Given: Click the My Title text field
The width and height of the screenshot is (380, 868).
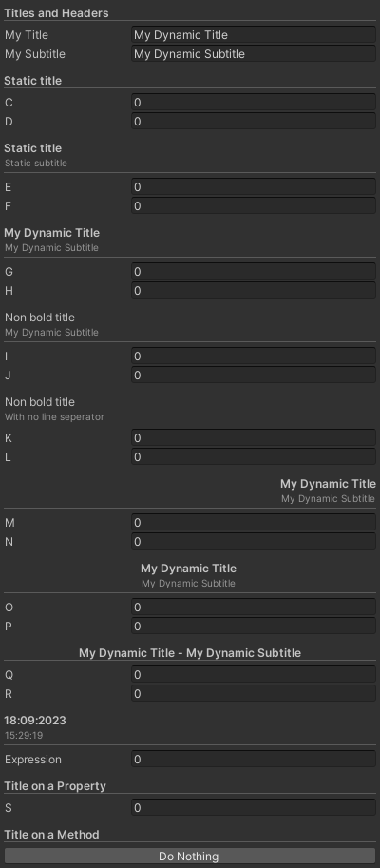Looking at the screenshot, I should coord(254,35).
